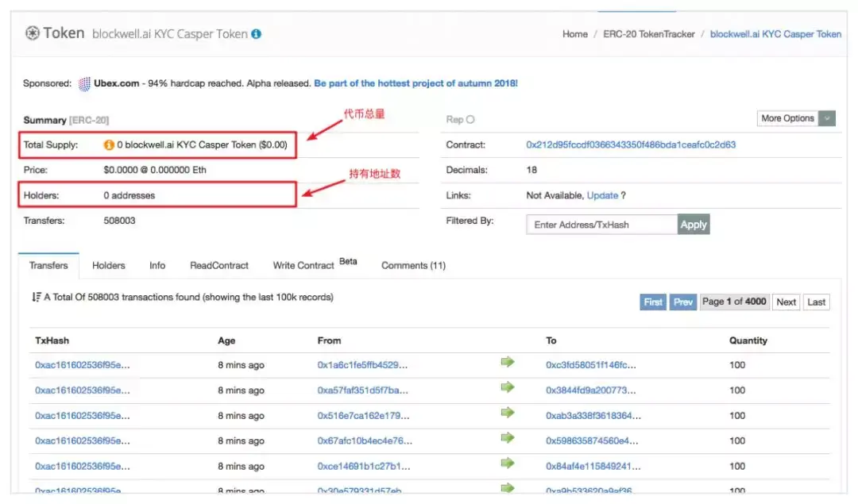Image resolution: width=858 pixels, height=504 pixels.
Task: Click the 'Page 1 of 4000' indicator
Action: 734,302
